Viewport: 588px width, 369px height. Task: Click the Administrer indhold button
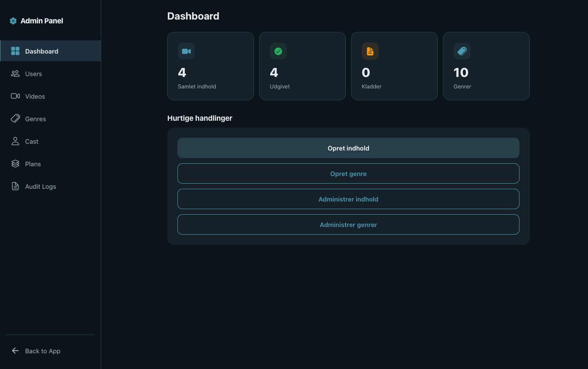[348, 199]
